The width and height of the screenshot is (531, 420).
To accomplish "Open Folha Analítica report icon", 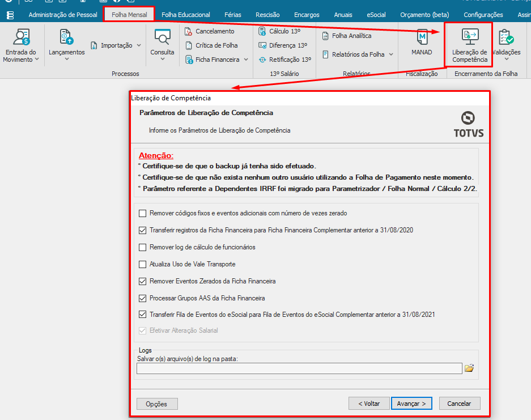I will tap(325, 36).
